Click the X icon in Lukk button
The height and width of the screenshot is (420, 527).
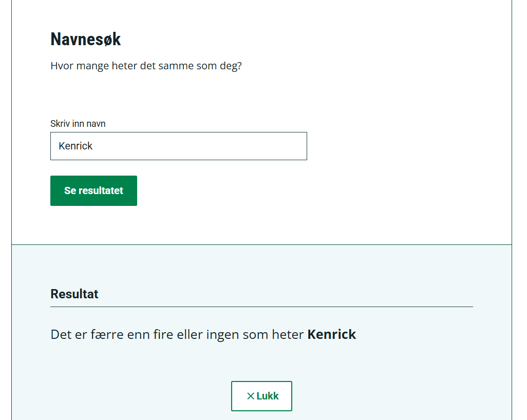point(251,396)
